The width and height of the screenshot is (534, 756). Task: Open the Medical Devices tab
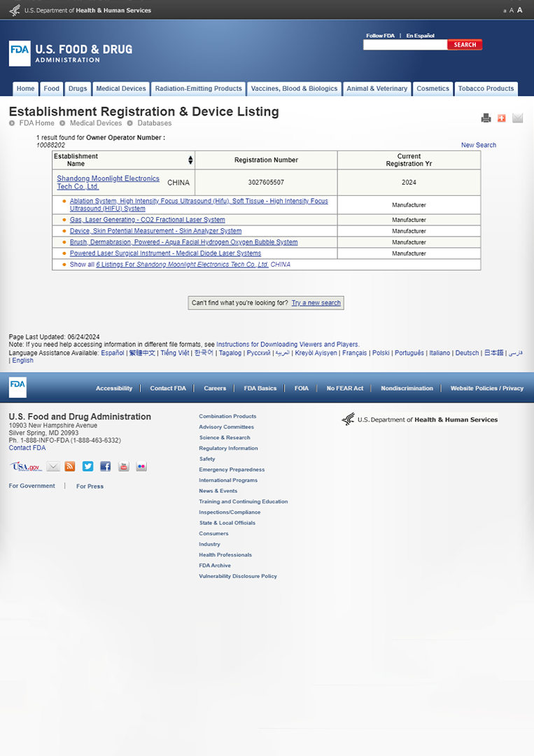(121, 89)
